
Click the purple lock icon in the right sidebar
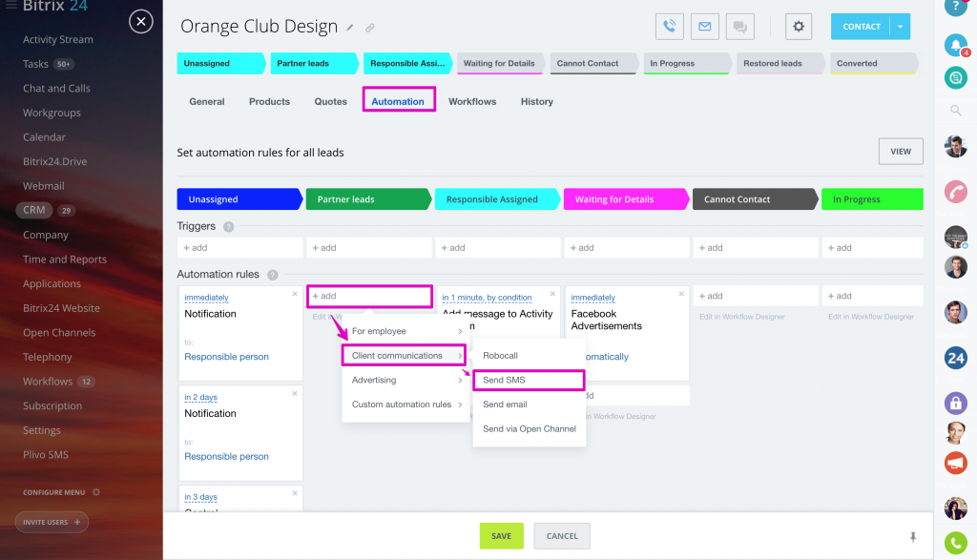955,403
